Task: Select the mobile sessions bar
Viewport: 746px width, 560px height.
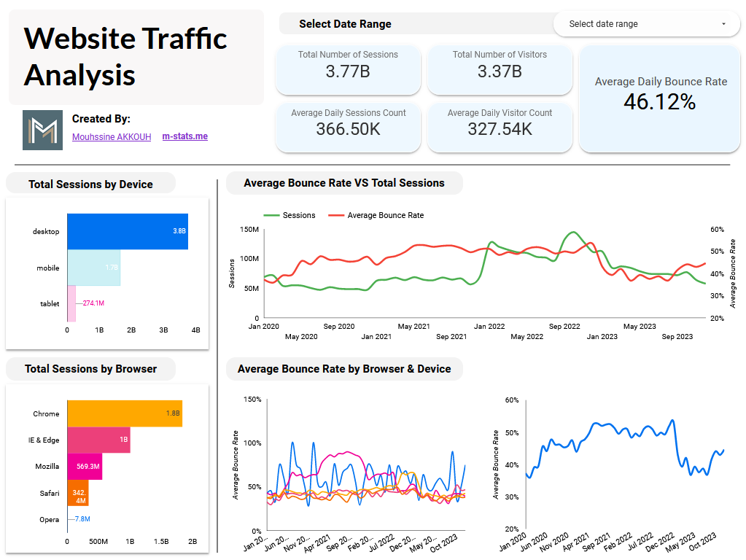Action: coord(93,268)
